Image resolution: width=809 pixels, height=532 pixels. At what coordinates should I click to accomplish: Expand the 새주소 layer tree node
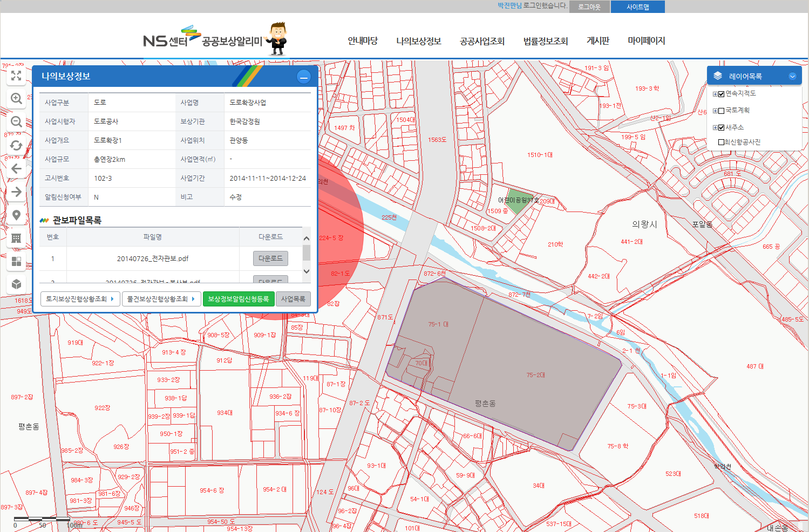point(715,128)
